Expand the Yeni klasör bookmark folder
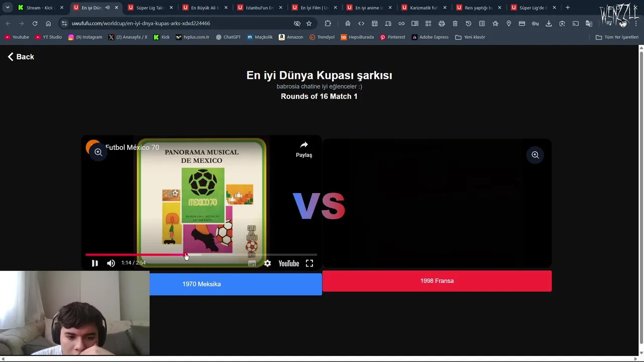 470,37
